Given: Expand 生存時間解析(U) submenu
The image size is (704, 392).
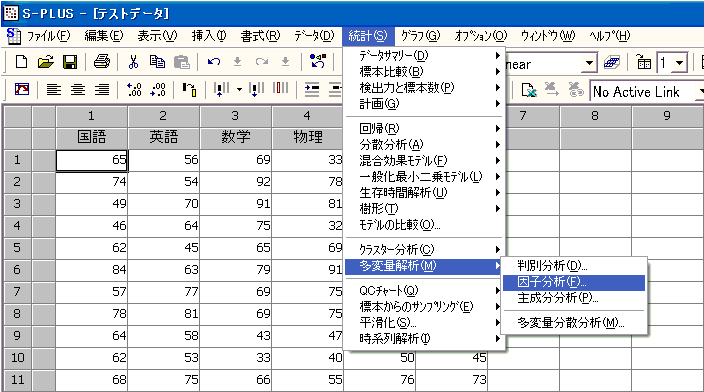Looking at the screenshot, I should (423, 193).
